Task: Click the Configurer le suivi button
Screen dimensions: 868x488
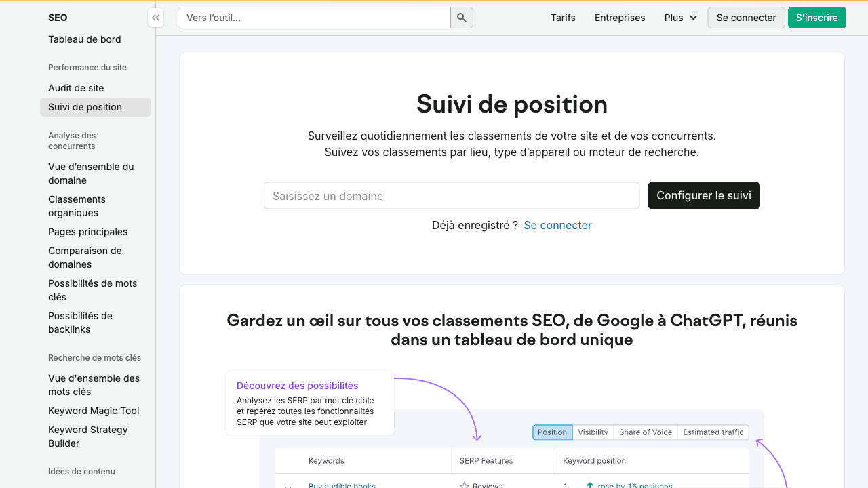Action: 704,196
